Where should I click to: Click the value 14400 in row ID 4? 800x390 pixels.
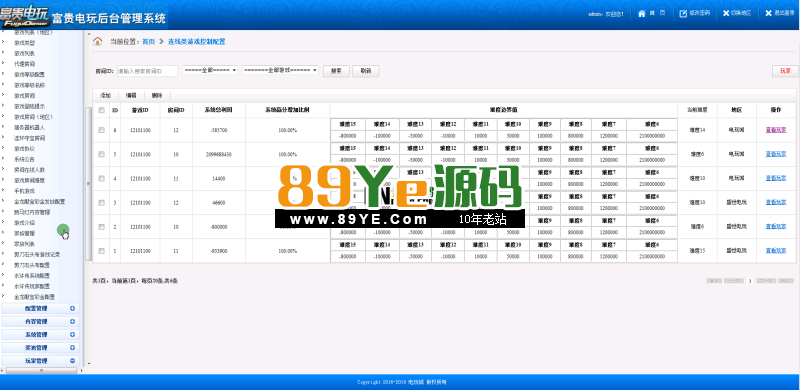[218, 178]
